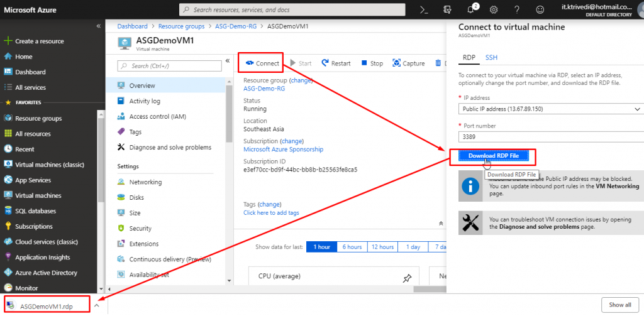Screen dimensions: 644x316
Task: Click the help question mark icon
Action: (x=517, y=9)
